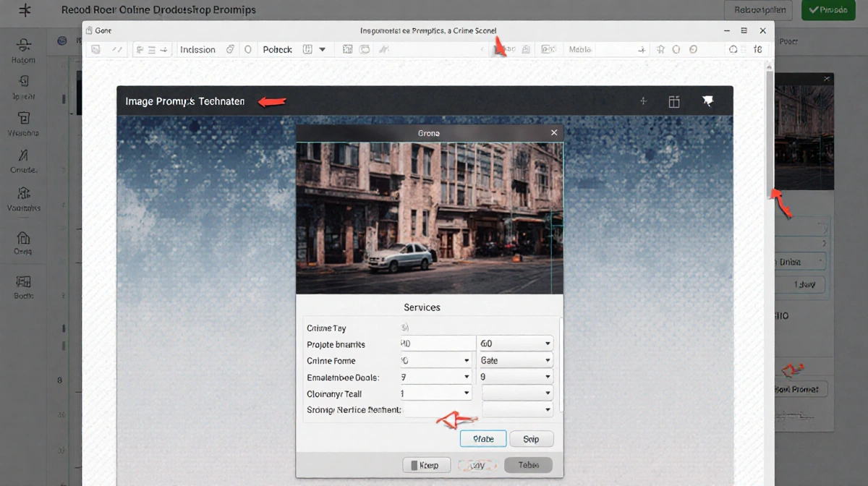The height and width of the screenshot is (486, 868).
Task: Click the Skip button in the dialog
Action: pyautogui.click(x=531, y=439)
